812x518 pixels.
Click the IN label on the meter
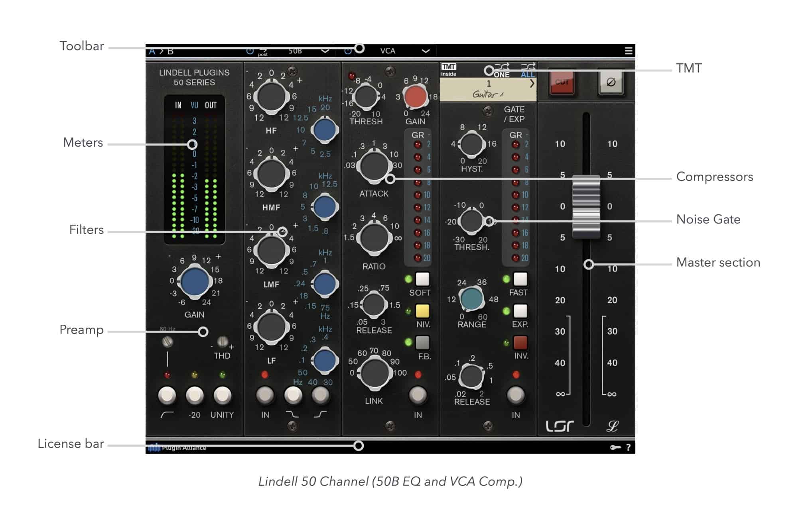178,105
